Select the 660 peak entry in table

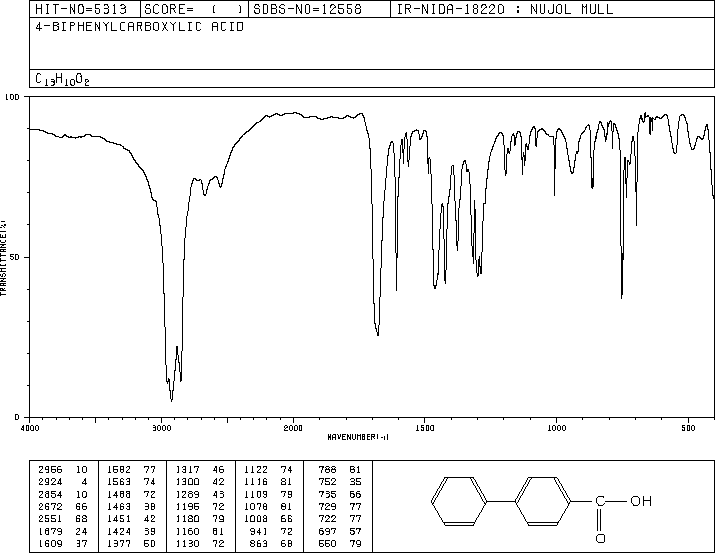pyautogui.click(x=340, y=543)
